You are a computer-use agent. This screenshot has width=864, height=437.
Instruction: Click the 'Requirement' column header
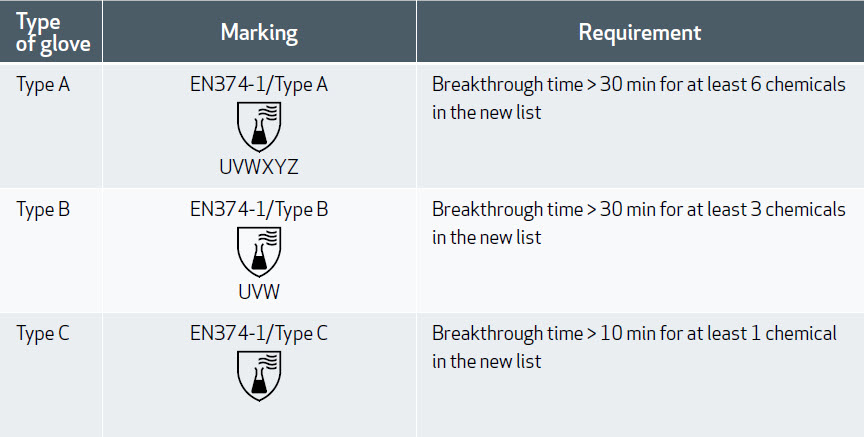pyautogui.click(x=640, y=32)
